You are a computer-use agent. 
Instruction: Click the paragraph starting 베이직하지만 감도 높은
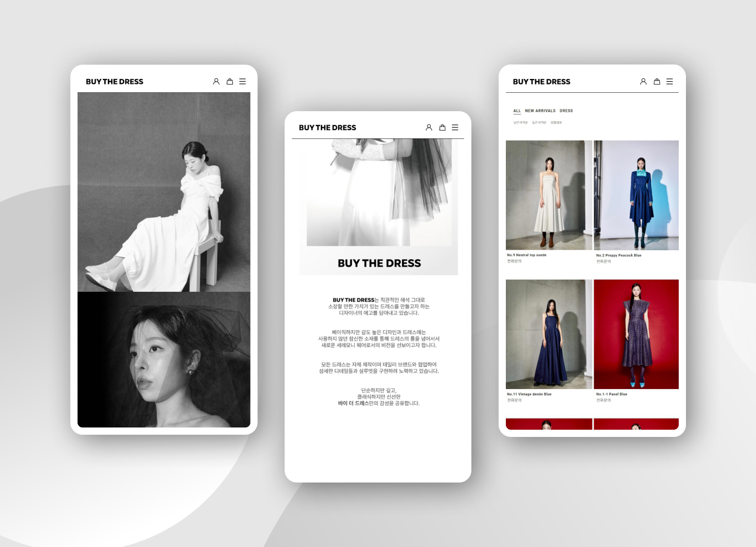click(x=379, y=339)
